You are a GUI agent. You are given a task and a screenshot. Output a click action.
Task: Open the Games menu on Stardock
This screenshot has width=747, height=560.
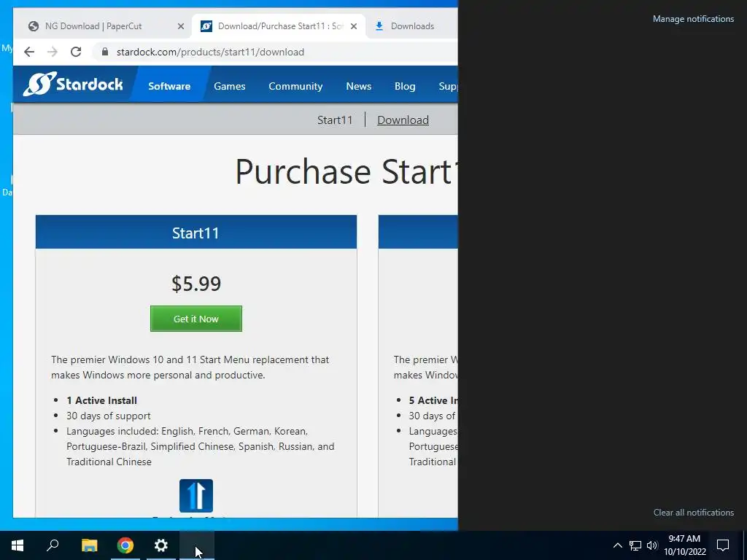point(230,86)
